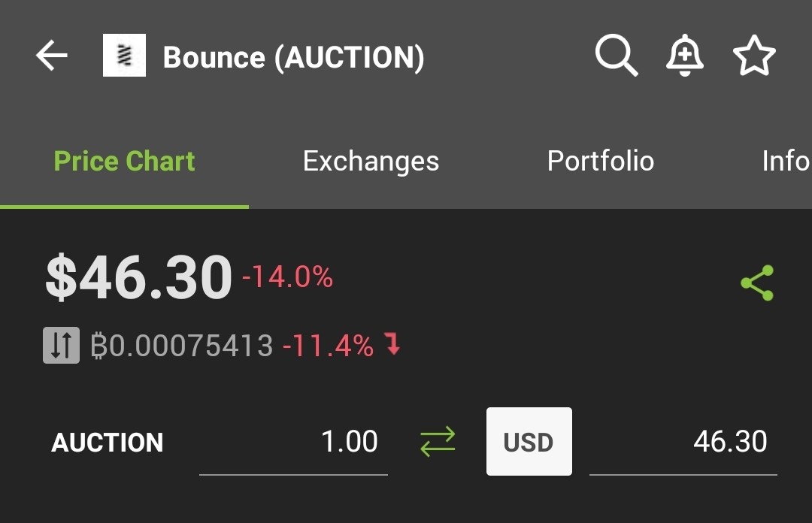Tap the Bounce coin logo thumbnail

tap(124, 56)
